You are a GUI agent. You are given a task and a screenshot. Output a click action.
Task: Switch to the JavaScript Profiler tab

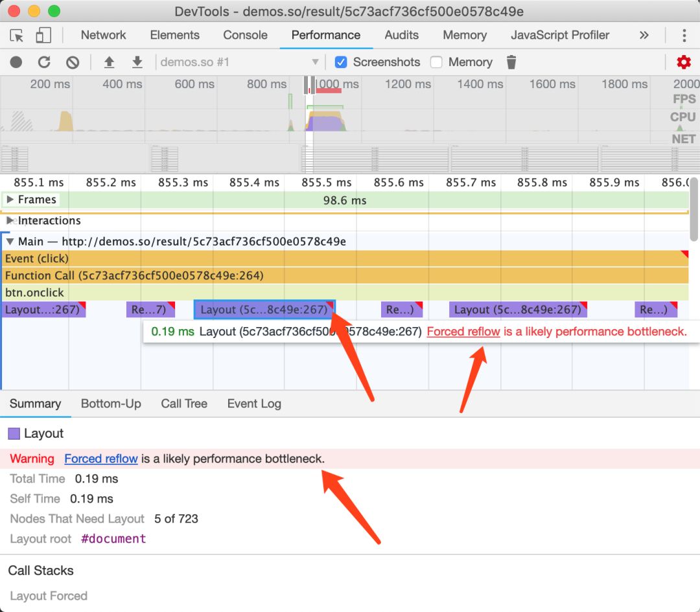[x=560, y=35]
